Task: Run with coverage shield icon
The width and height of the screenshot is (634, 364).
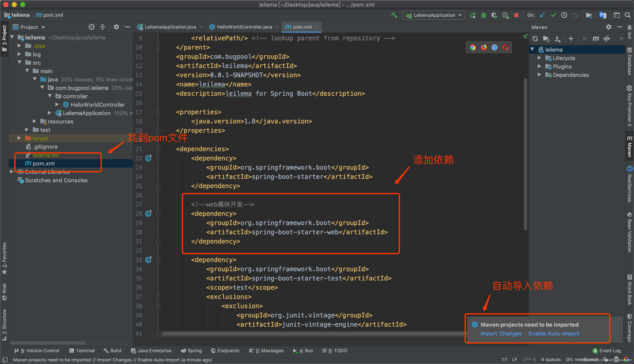Action: coord(494,15)
